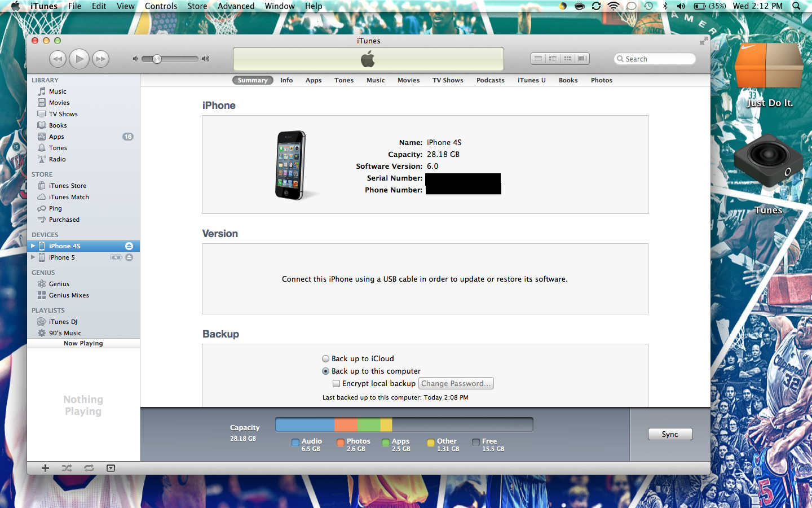Switch to the device Tones tab

[x=344, y=80]
